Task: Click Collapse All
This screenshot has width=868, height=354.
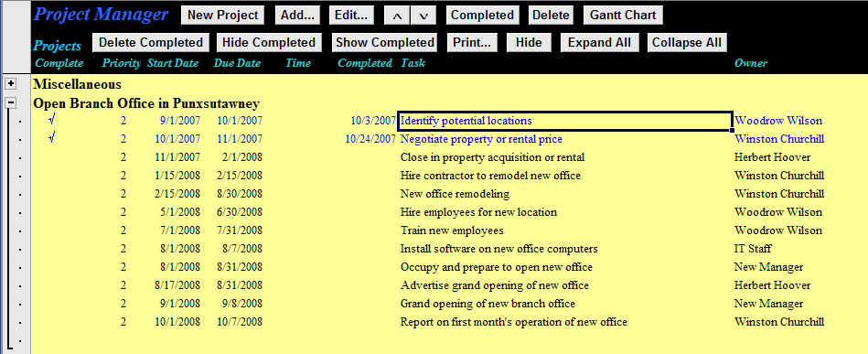Action: [686, 43]
